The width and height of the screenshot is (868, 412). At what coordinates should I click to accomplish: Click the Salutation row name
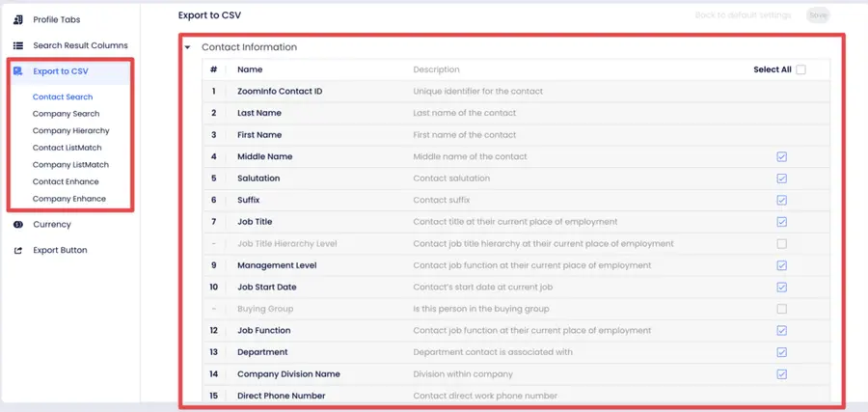(x=258, y=179)
